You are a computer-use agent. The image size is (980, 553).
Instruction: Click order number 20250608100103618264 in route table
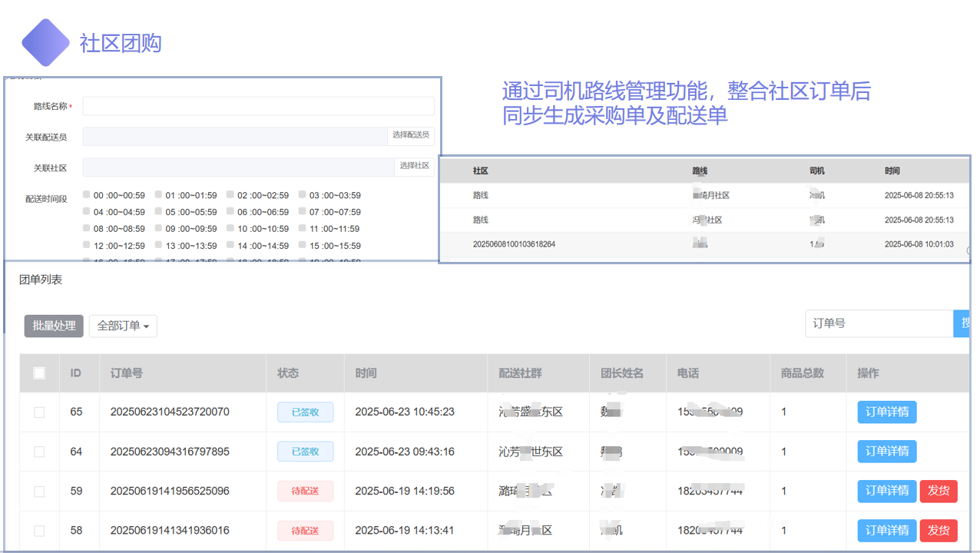(x=514, y=244)
